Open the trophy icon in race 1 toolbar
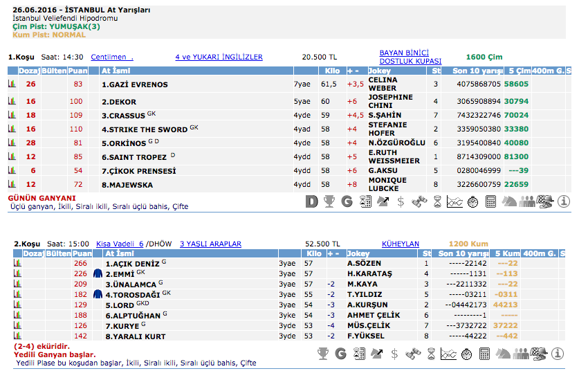588x389 pixels. [x=329, y=202]
